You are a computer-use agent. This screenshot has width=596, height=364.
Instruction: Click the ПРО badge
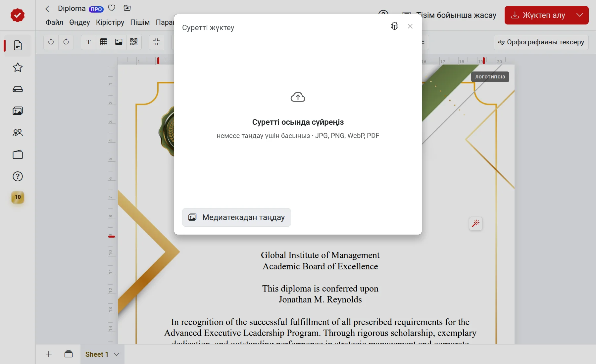96,9
